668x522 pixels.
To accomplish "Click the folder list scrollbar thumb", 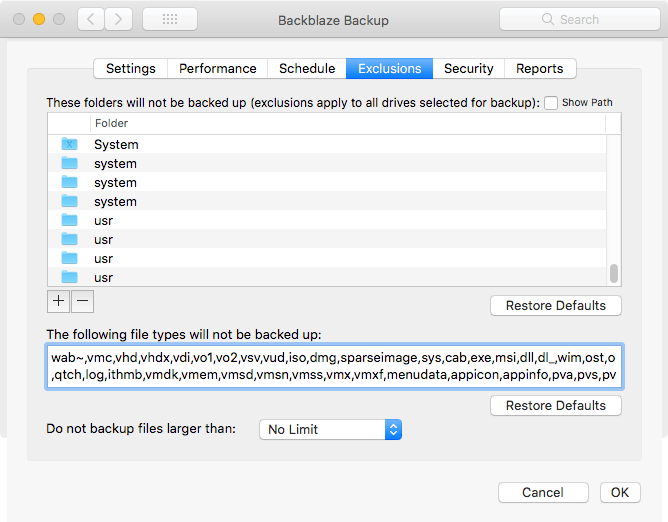I will (x=614, y=273).
